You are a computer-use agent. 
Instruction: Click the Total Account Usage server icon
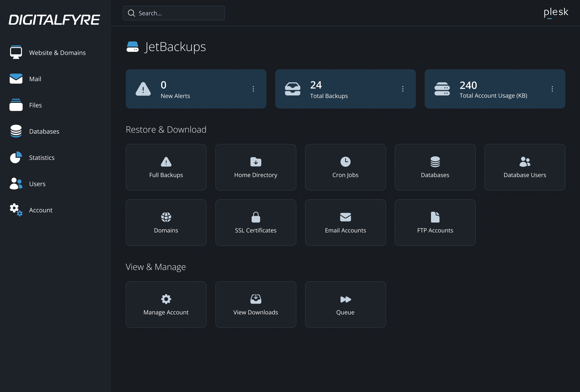coord(442,89)
